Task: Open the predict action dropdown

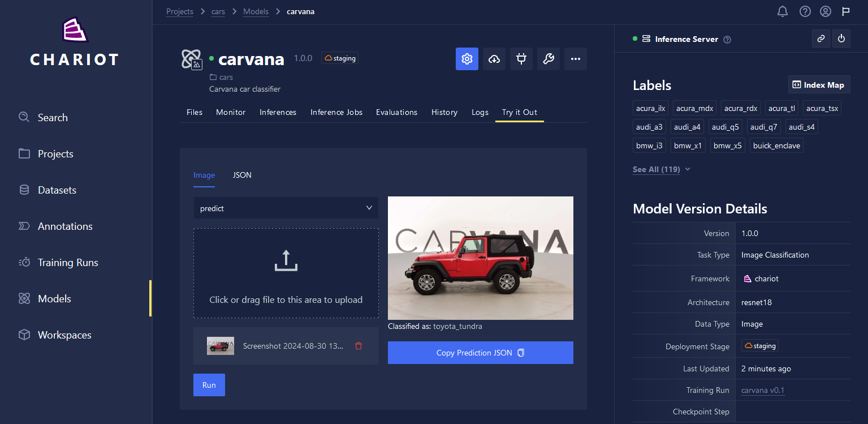Action: tap(286, 208)
